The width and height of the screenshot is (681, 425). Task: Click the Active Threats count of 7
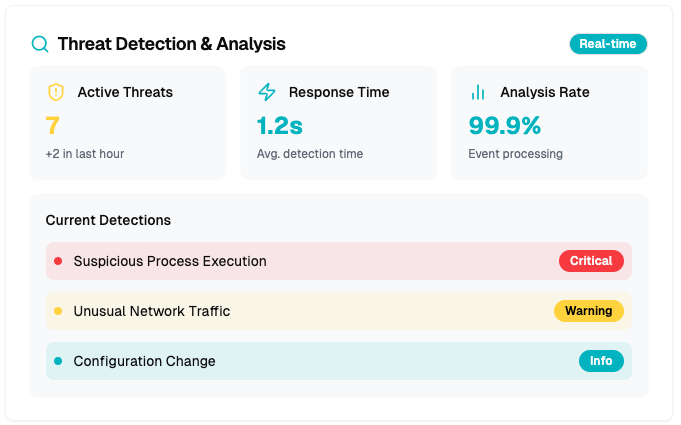[52, 125]
